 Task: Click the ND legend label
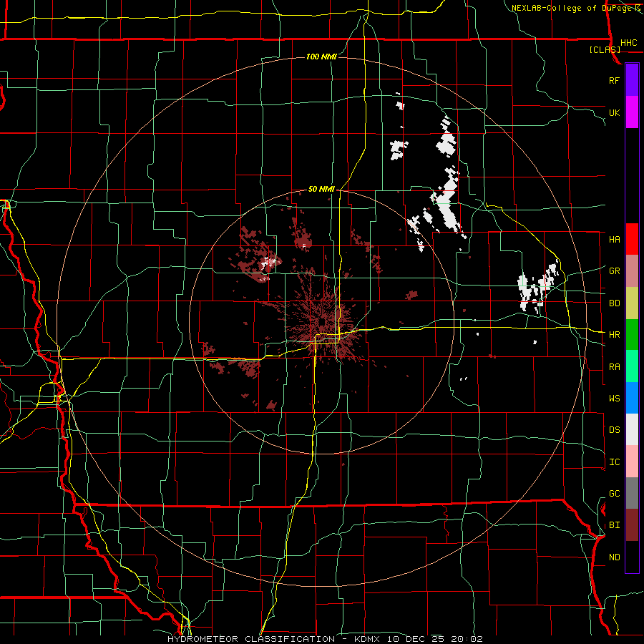click(x=615, y=557)
